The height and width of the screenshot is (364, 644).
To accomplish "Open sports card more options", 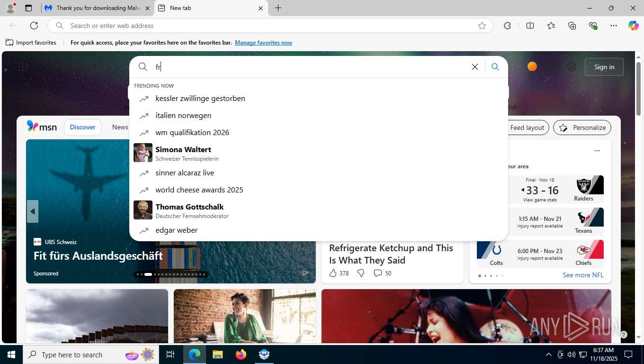I will tap(597, 151).
